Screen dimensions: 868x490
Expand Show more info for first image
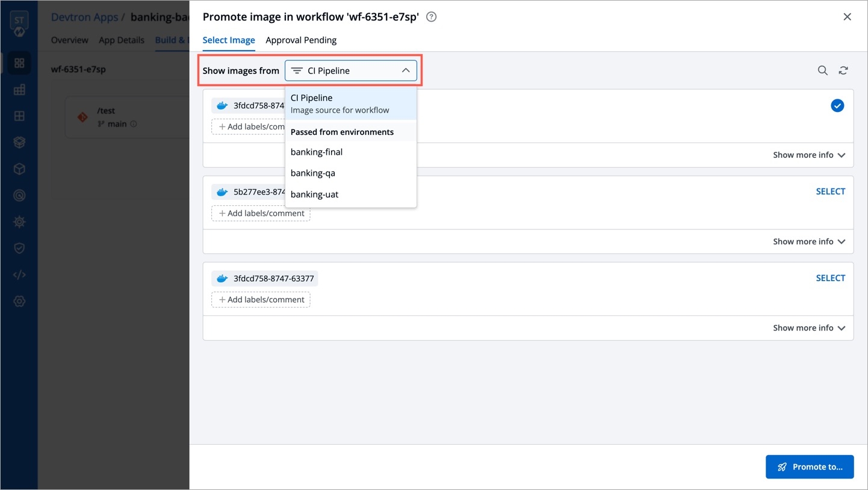click(808, 155)
